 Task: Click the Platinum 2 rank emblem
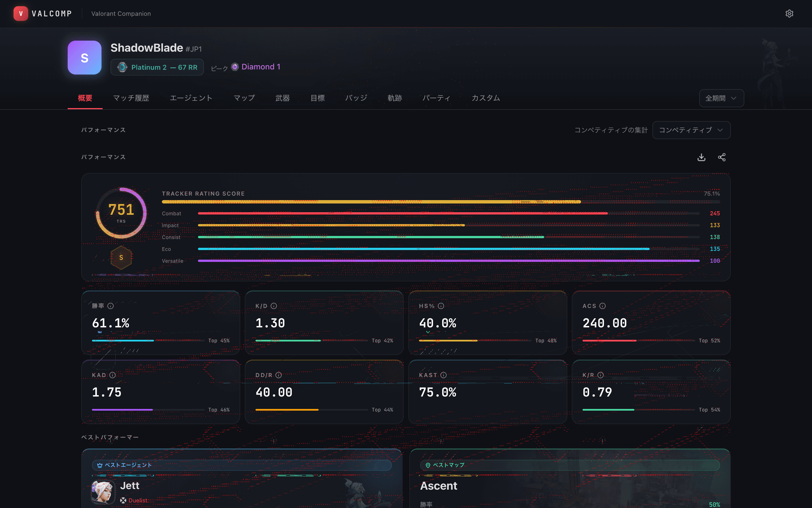[122, 67]
